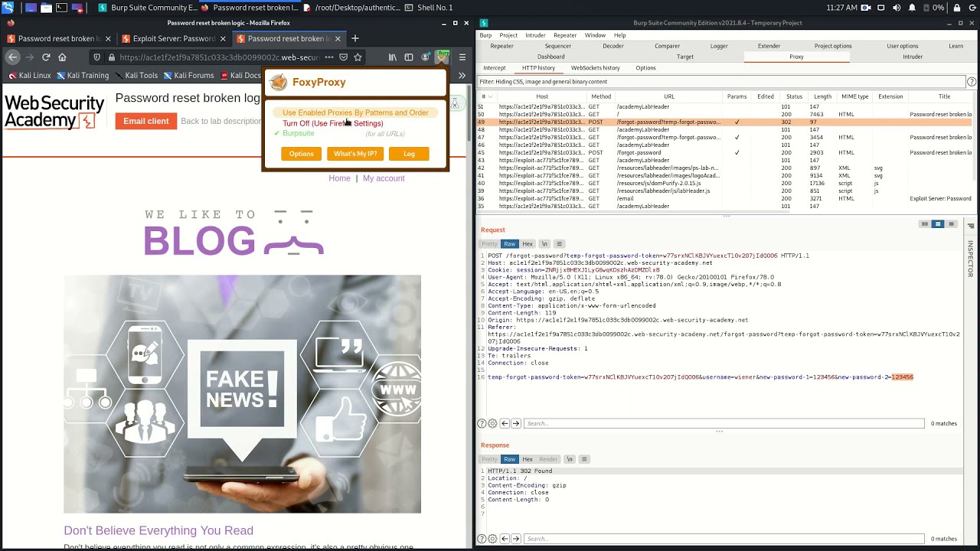This screenshot has width=980, height=551.
Task: Open the Pocket save icon
Action: (343, 57)
